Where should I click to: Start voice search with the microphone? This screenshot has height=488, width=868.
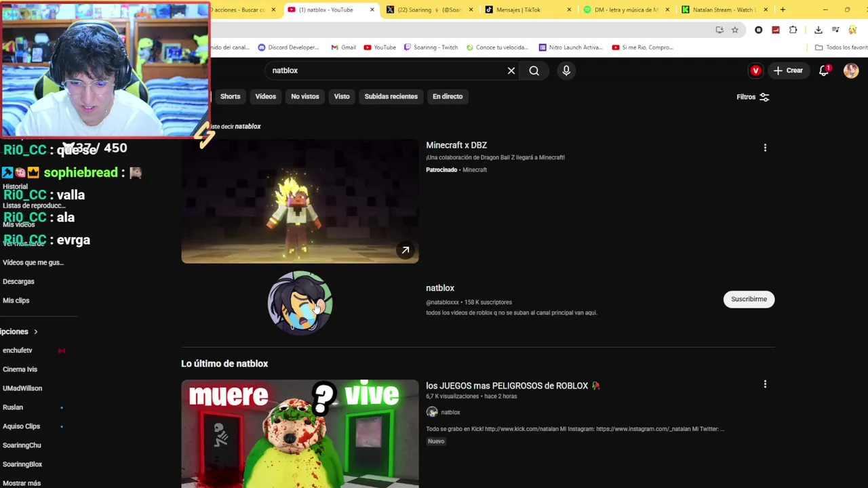pos(566,70)
